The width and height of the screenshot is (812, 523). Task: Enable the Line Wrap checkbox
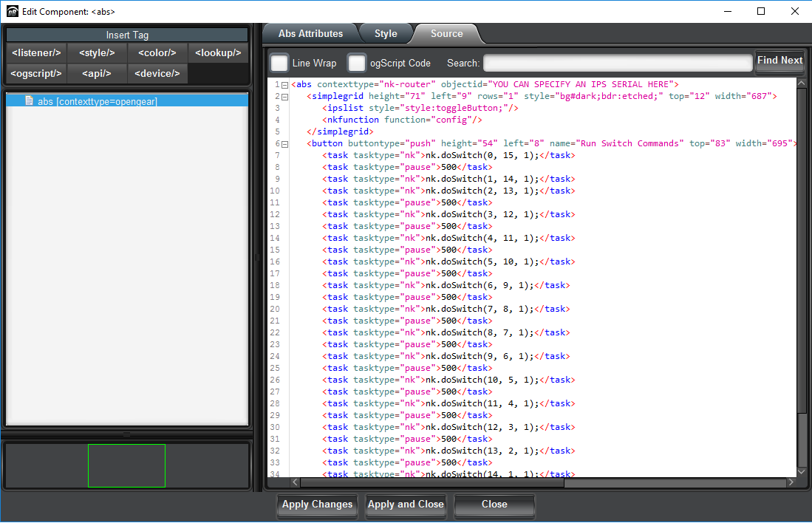tap(279, 64)
